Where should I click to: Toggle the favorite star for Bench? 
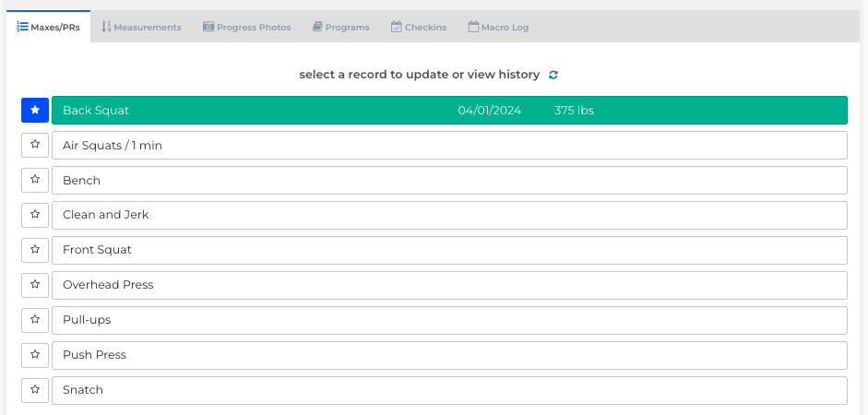(x=35, y=180)
